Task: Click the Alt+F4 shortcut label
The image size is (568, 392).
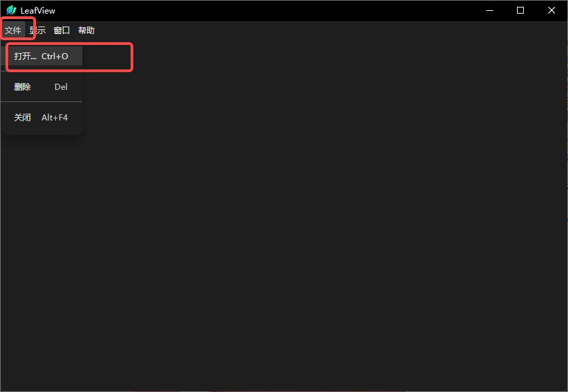Action: 54,117
